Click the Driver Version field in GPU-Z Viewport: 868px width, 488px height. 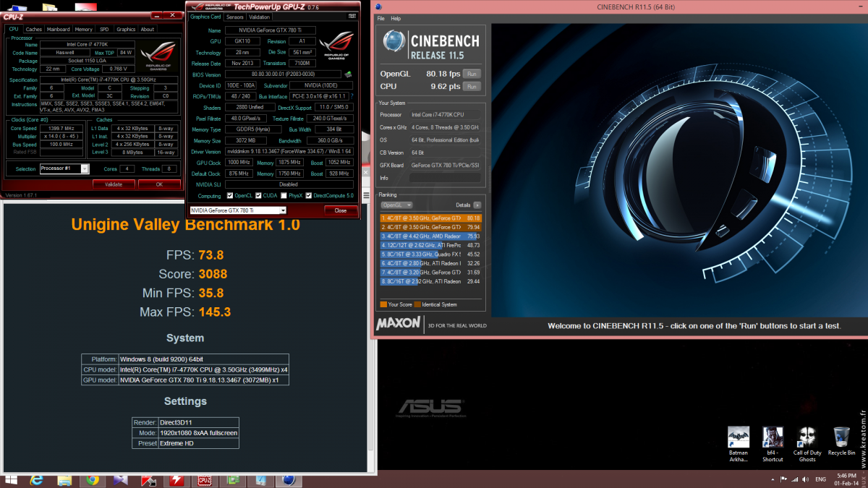click(289, 152)
